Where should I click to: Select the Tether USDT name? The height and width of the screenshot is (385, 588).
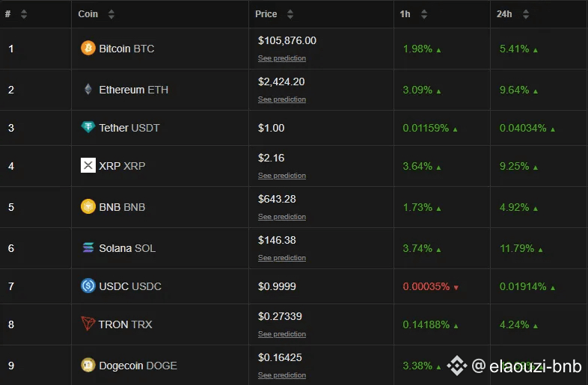click(129, 128)
